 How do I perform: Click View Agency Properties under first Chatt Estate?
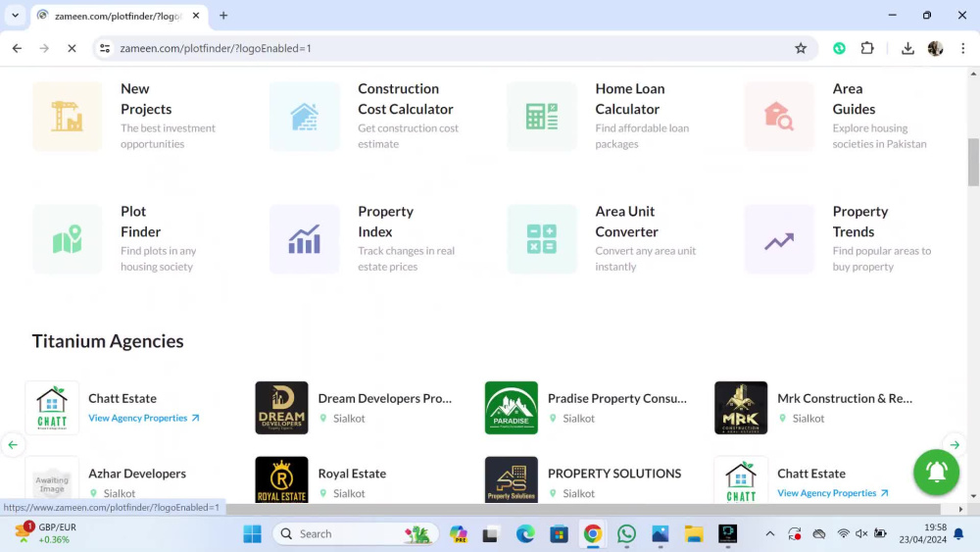click(144, 418)
